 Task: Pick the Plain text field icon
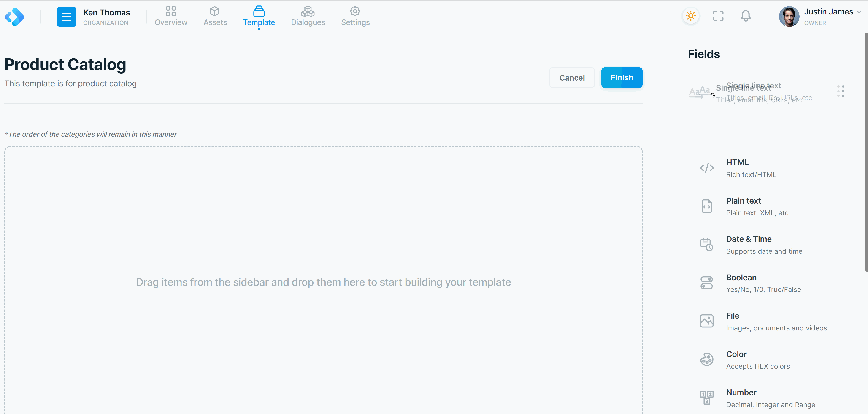pyautogui.click(x=707, y=206)
